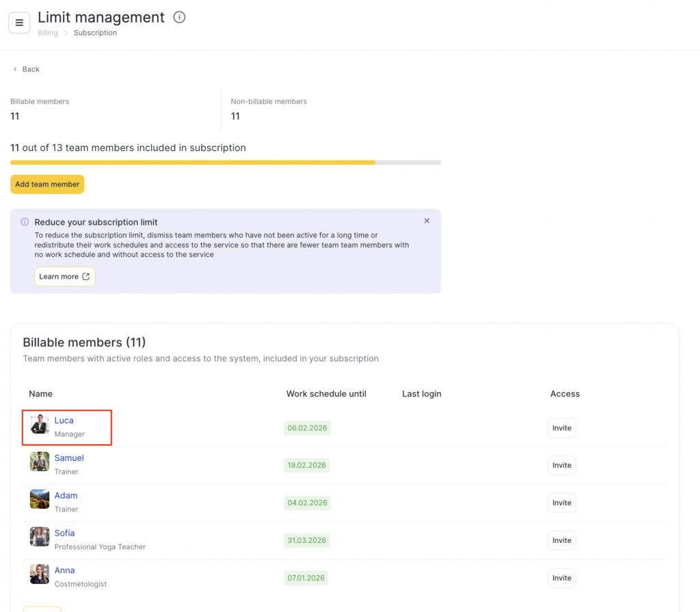This screenshot has width=700, height=612.
Task: Click the subscription usage progress bar
Action: 225,163
